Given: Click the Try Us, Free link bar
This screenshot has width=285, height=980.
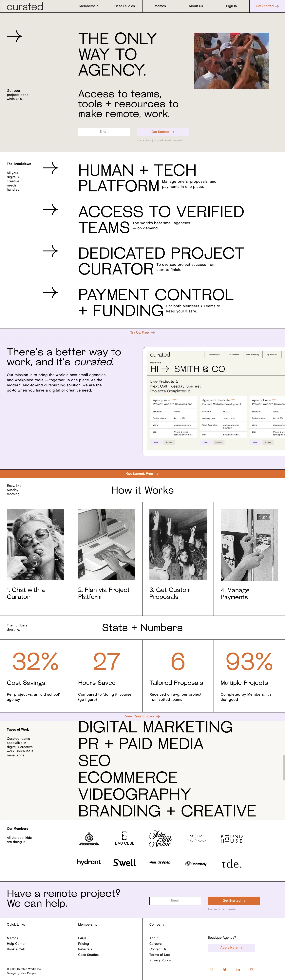Looking at the screenshot, I should [x=142, y=333].
